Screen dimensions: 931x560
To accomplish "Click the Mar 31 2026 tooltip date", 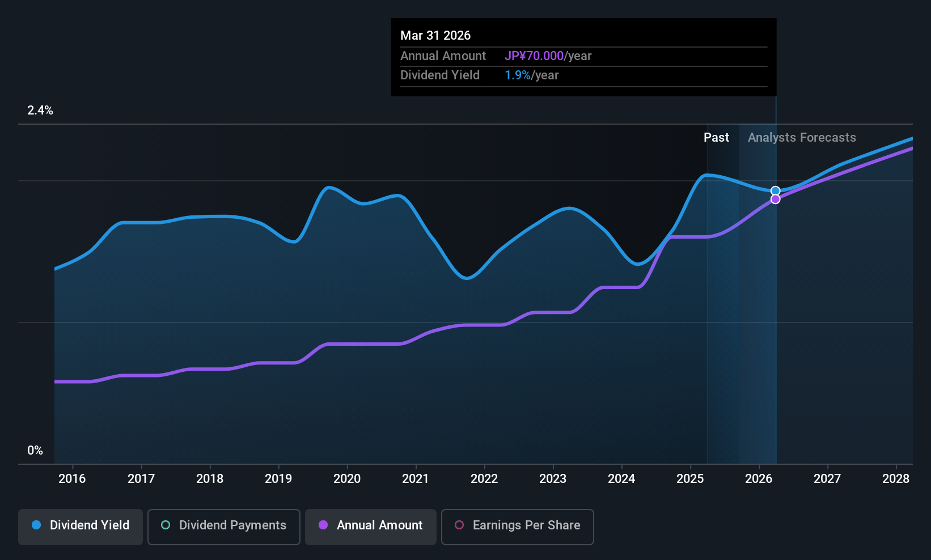I will pos(435,35).
